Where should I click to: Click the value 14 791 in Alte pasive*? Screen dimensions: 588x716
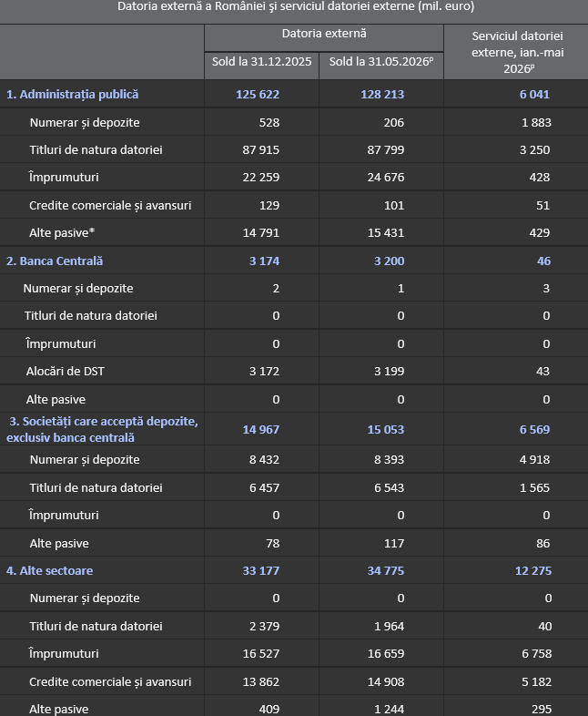point(260,233)
